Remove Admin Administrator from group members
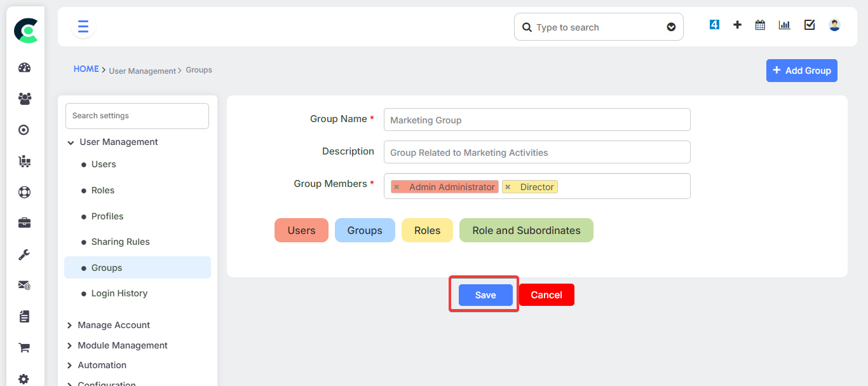The width and height of the screenshot is (868, 386). click(x=397, y=187)
